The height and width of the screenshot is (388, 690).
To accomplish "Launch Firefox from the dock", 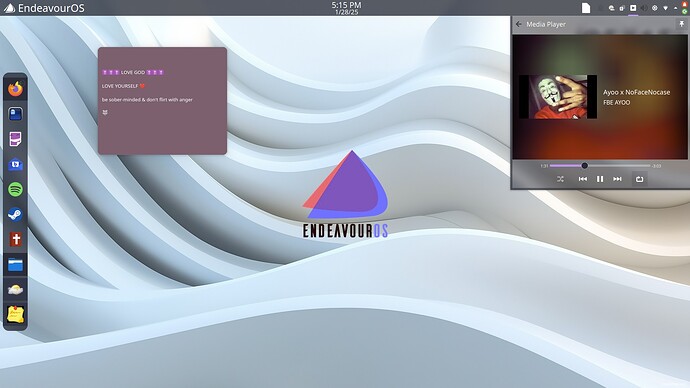I will (15, 88).
